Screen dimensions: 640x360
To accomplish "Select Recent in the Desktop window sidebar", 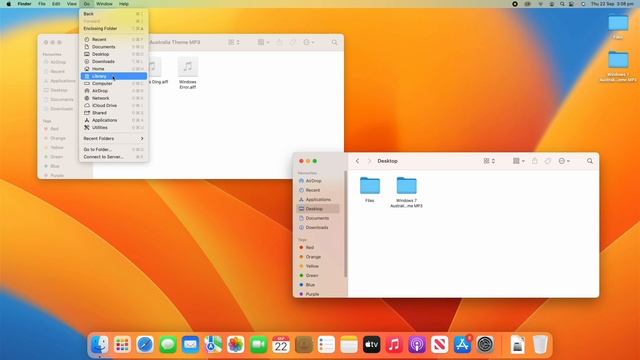I will [318, 190].
